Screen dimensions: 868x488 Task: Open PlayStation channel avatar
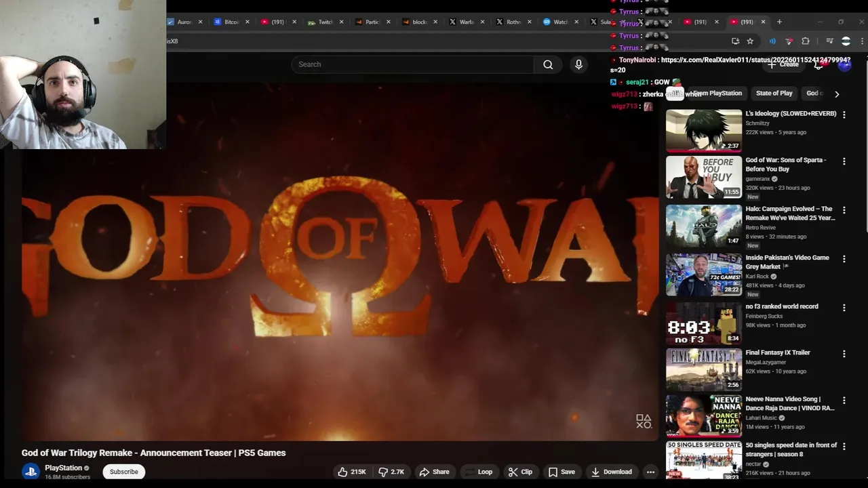(31, 472)
